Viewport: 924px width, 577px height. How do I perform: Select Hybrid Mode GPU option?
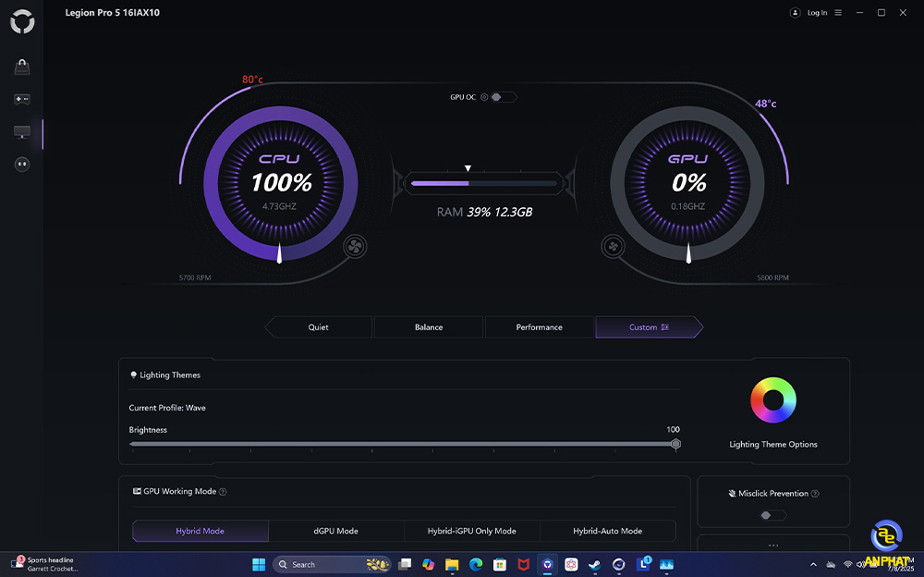[201, 531]
